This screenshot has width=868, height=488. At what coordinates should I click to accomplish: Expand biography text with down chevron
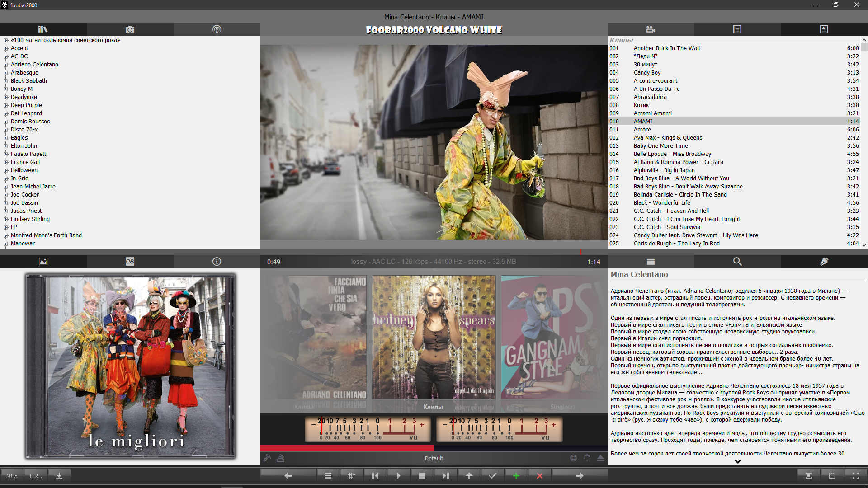(x=737, y=461)
